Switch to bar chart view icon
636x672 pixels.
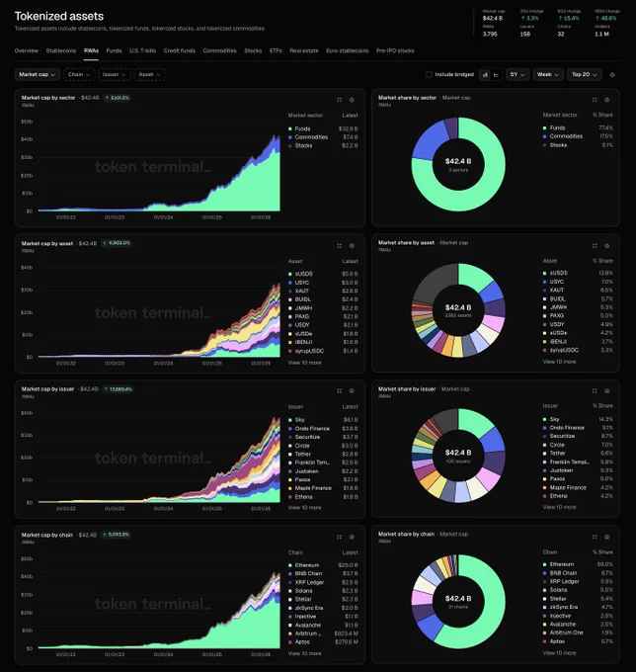click(485, 75)
